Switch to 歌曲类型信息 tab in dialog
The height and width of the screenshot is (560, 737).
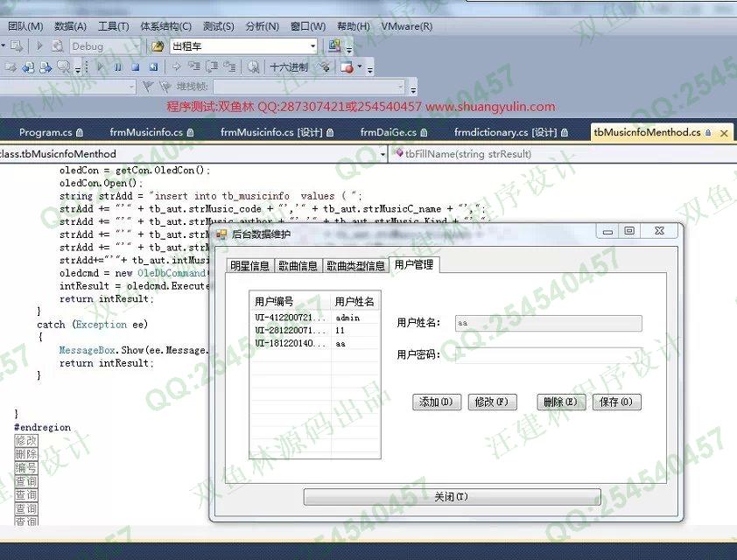click(x=355, y=266)
